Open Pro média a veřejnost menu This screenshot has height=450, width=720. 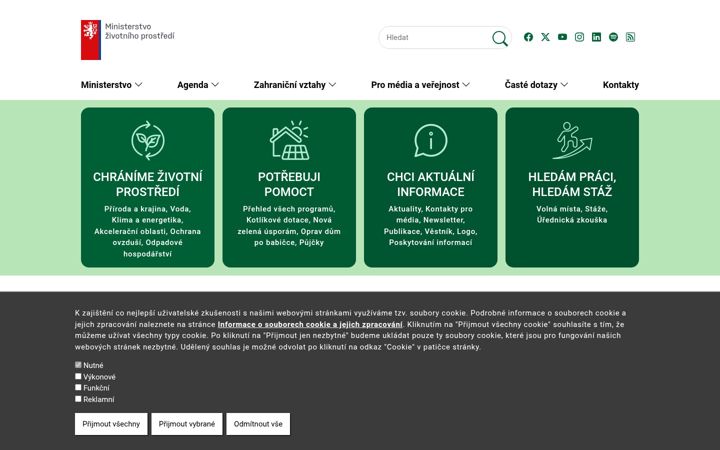coord(415,85)
